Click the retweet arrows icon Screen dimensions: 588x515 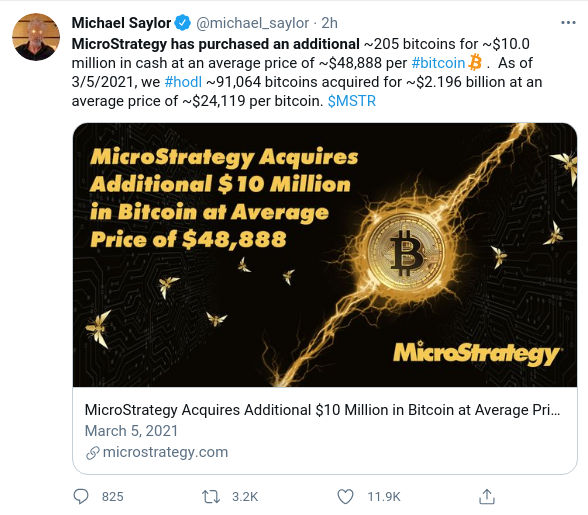click(x=211, y=496)
